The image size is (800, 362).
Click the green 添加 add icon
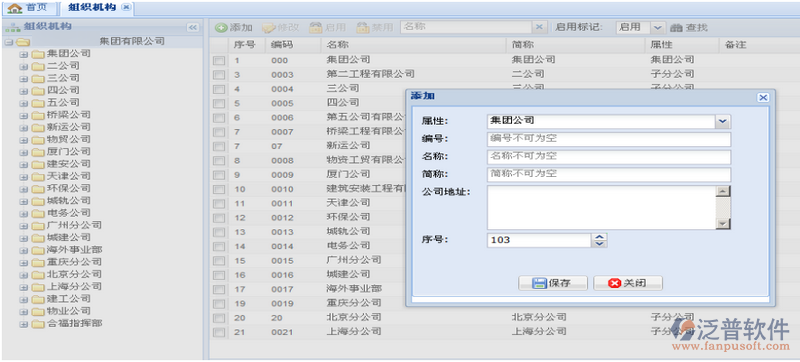click(221, 28)
